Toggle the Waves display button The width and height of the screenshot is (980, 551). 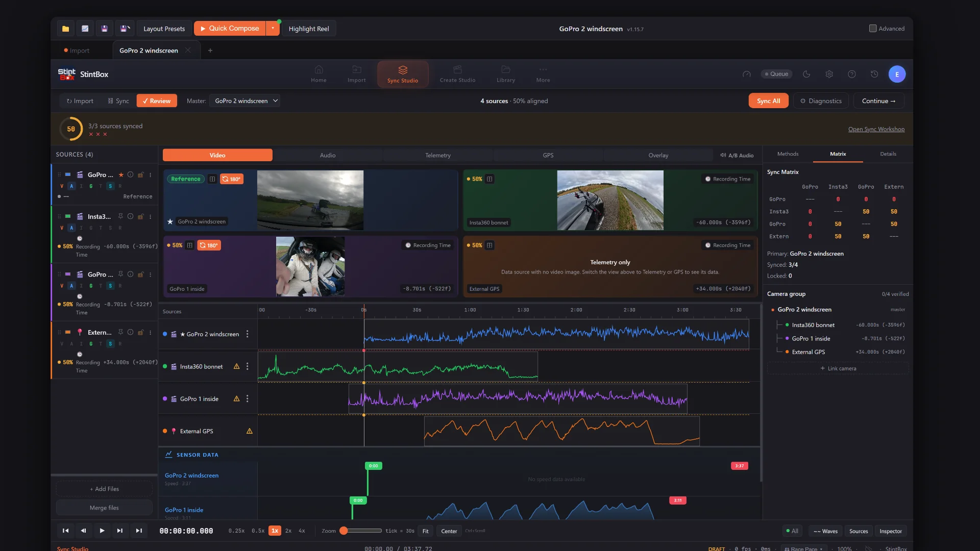(x=825, y=531)
